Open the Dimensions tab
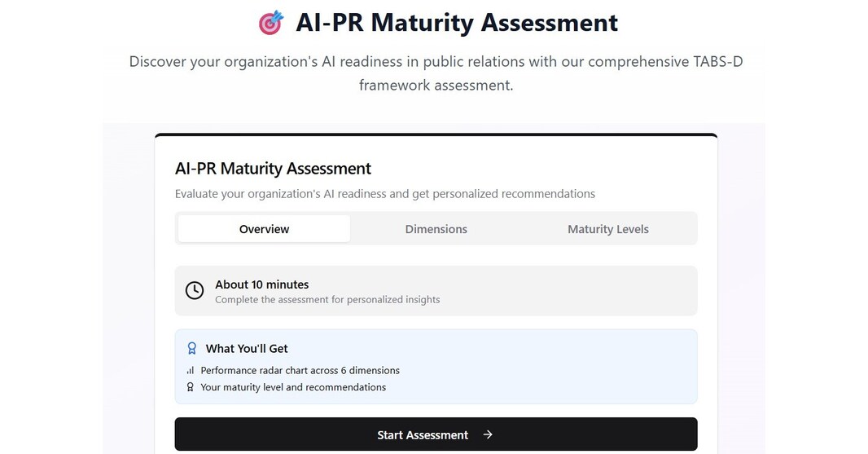Image resolution: width=868 pixels, height=454 pixels. 436,229
